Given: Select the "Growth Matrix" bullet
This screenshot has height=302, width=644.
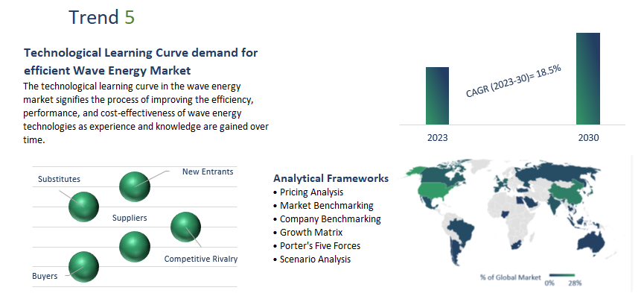Looking at the screenshot, I should [307, 232].
